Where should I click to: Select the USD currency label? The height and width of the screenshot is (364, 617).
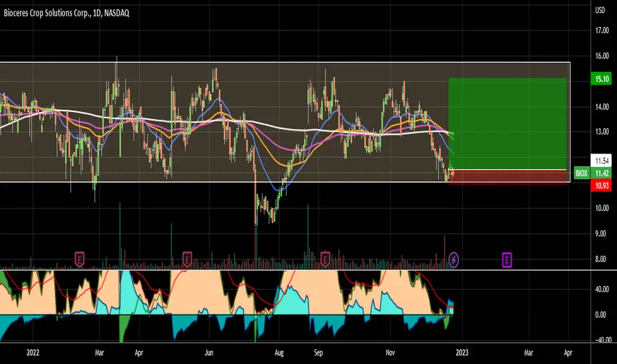click(x=600, y=10)
